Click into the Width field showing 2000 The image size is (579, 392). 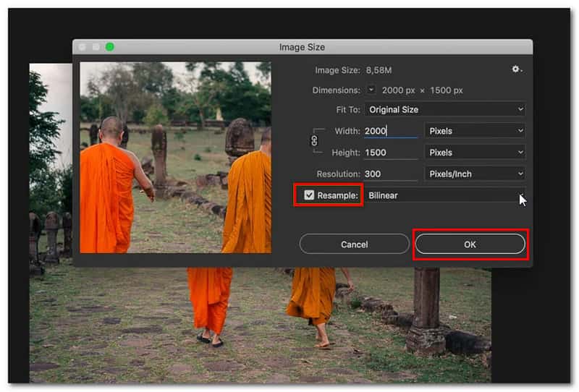click(x=391, y=131)
